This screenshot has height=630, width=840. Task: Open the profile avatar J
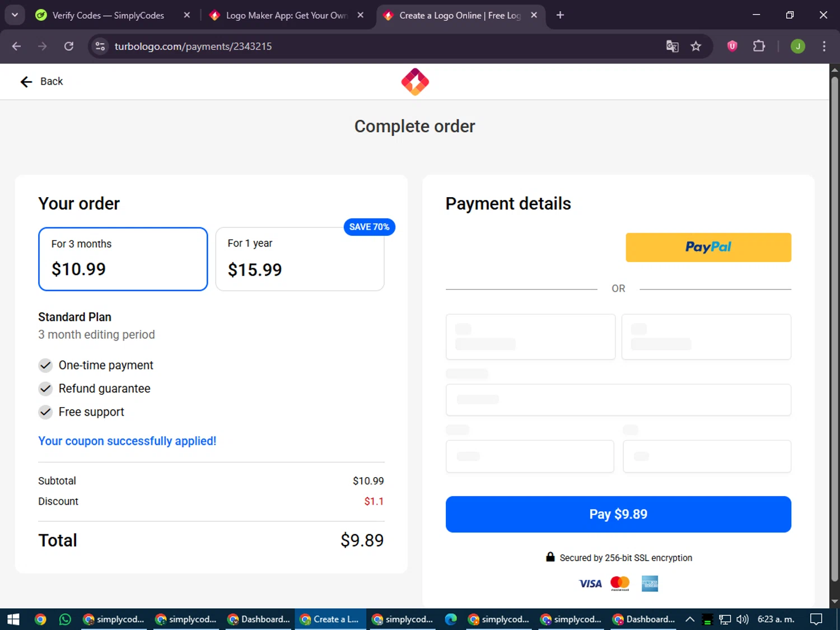coord(798,46)
